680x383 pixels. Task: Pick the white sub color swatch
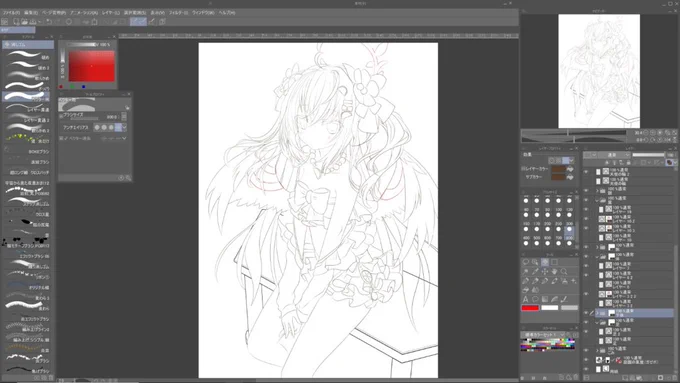click(x=549, y=308)
